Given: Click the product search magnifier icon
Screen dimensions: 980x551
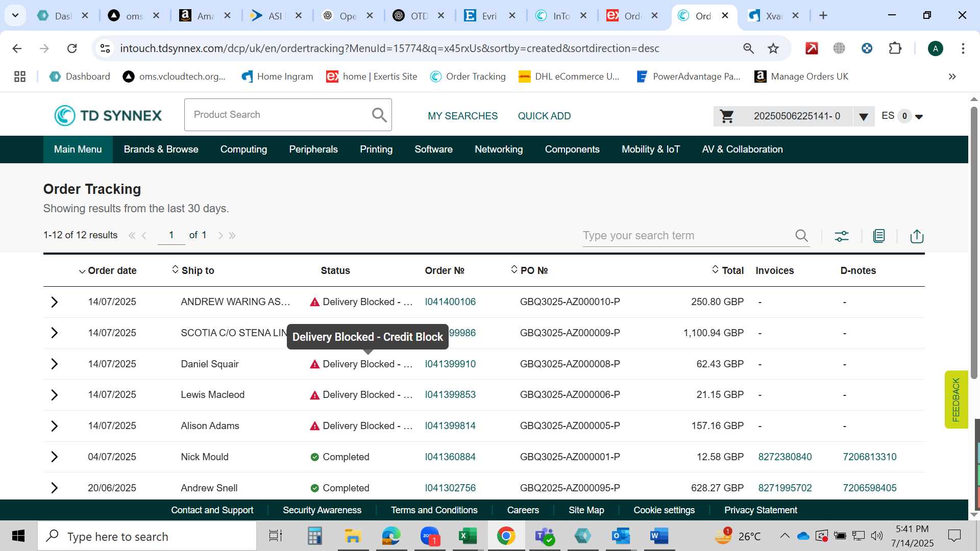Looking at the screenshot, I should click(379, 115).
